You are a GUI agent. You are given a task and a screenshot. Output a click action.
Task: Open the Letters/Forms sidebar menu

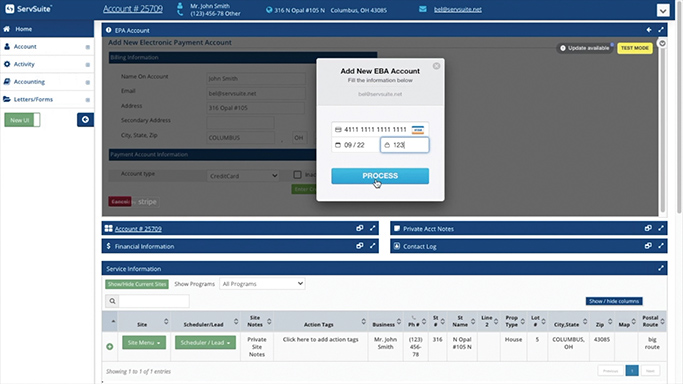(33, 99)
